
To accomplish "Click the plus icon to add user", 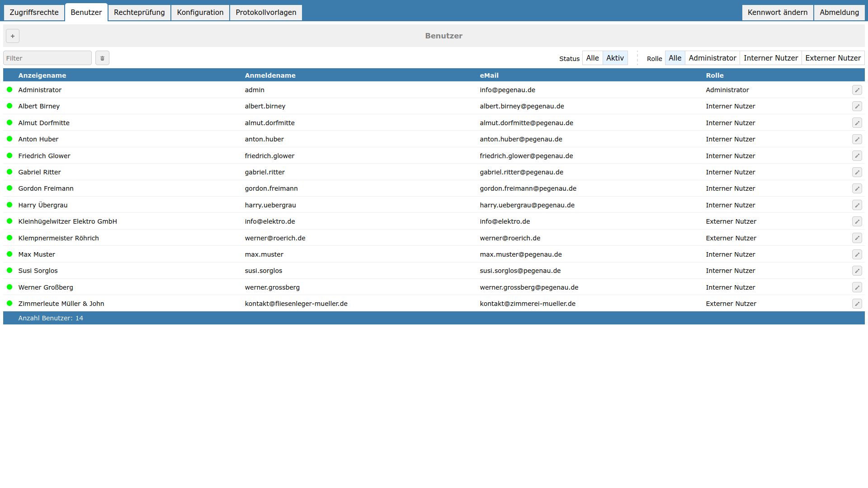I will [x=13, y=36].
